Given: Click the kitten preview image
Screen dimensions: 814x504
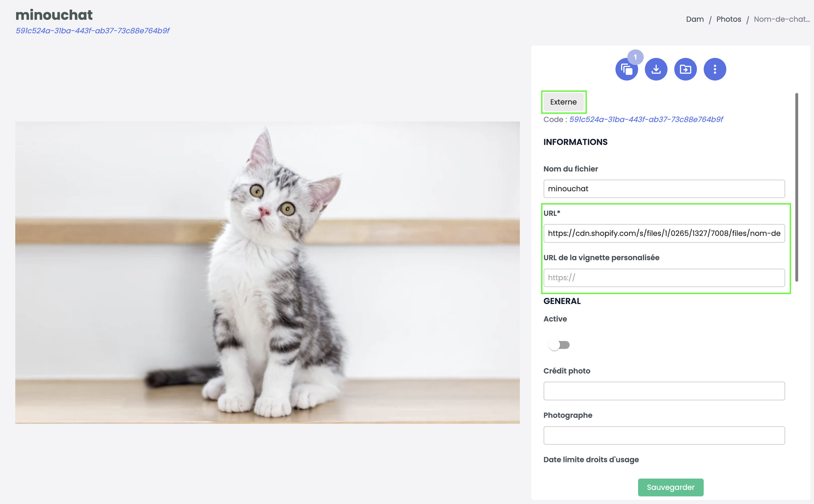Looking at the screenshot, I should click(267, 272).
